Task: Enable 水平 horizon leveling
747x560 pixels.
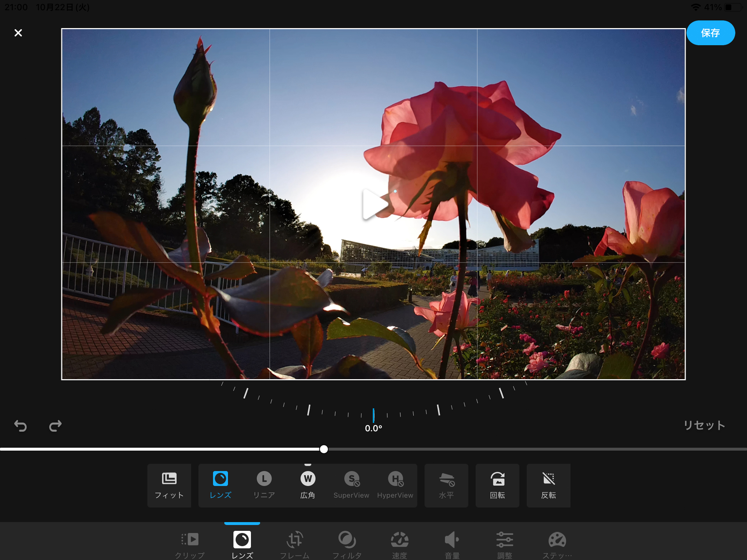Action: 446,485
